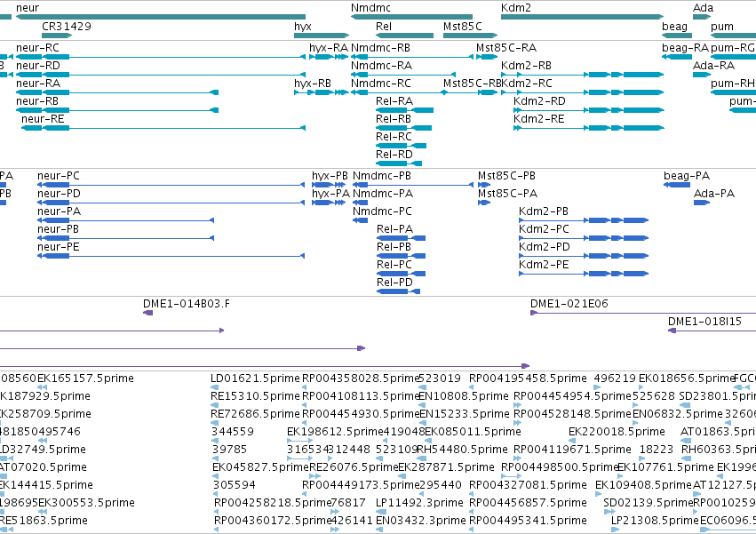
Task: Click the beag-RA transcript
Action: (677, 57)
